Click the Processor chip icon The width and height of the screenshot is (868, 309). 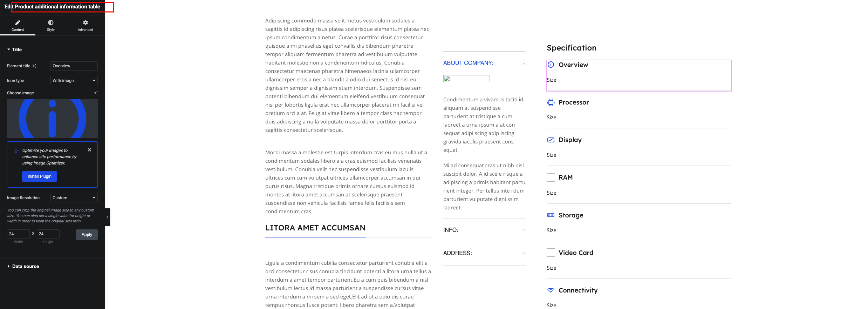point(551,102)
